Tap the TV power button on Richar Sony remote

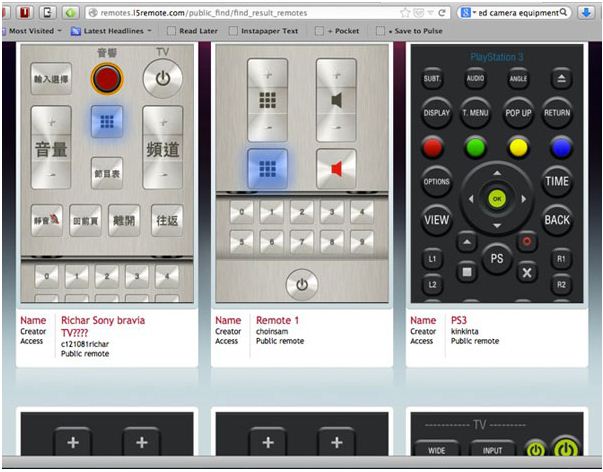[163, 78]
